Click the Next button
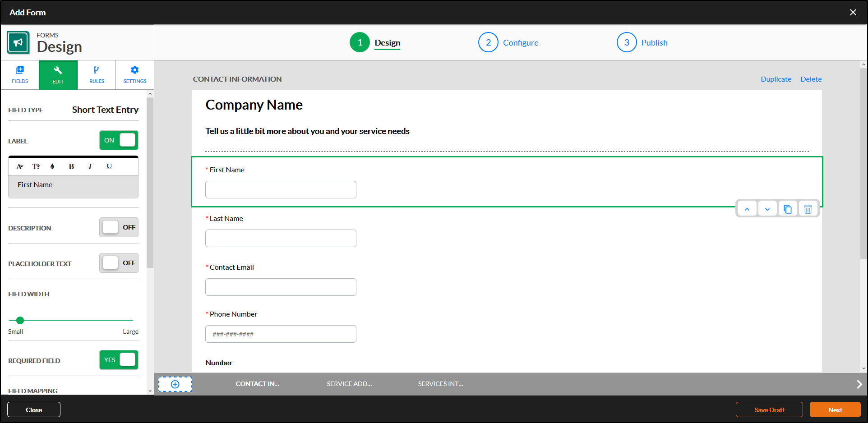 click(835, 410)
